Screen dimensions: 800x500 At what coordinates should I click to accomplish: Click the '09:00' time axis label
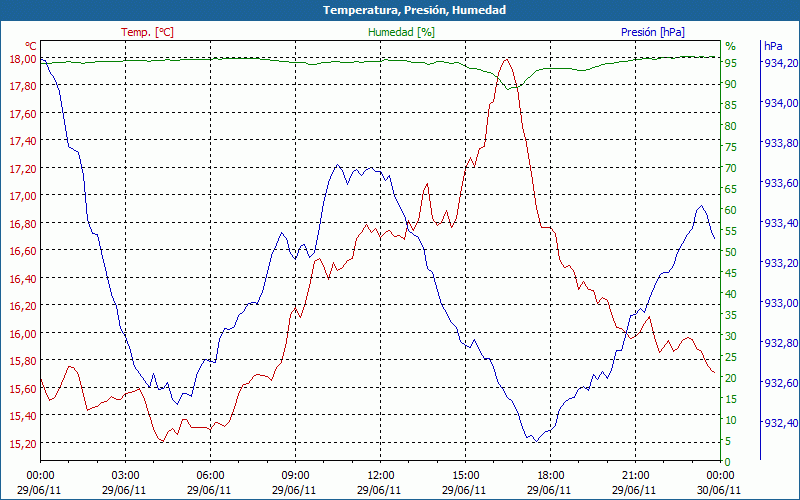(295, 477)
